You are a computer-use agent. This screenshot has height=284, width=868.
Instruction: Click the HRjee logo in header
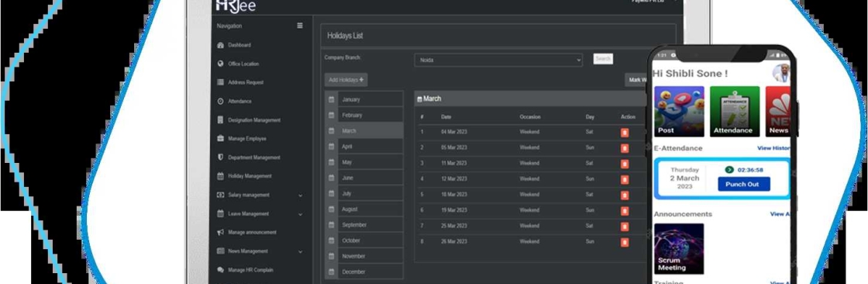236,6
